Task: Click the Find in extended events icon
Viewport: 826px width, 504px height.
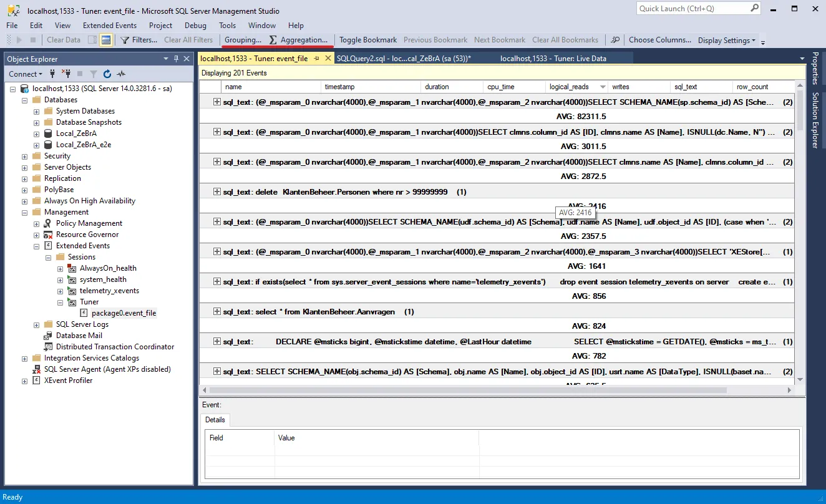Action: [615, 40]
